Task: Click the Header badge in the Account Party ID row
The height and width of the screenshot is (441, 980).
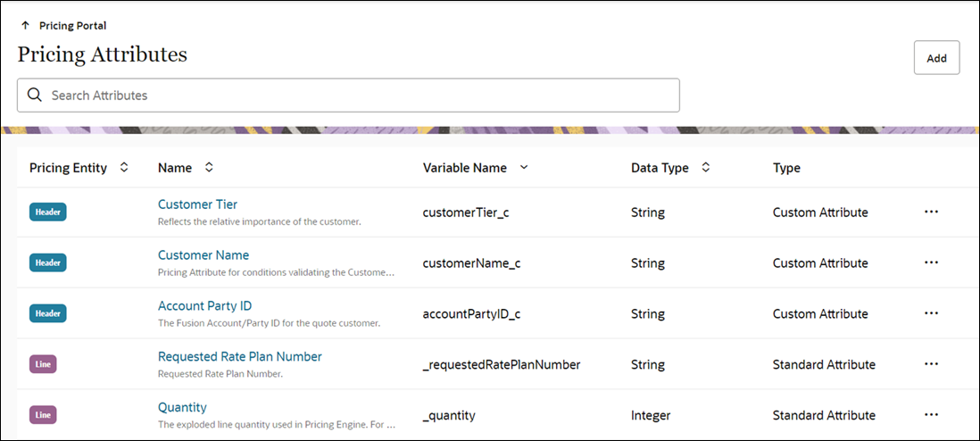Action: (x=47, y=313)
